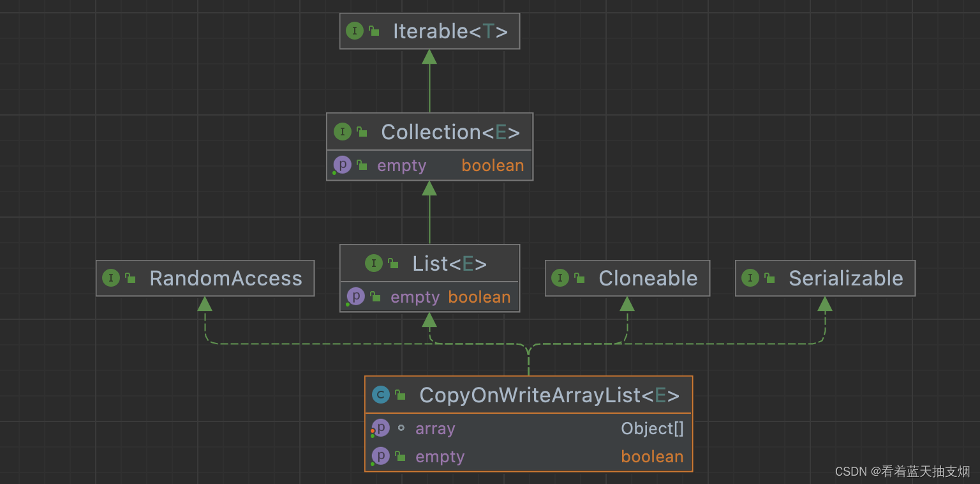This screenshot has width=980, height=484.
Task: Select the List<E> node title
Action: click(449, 264)
